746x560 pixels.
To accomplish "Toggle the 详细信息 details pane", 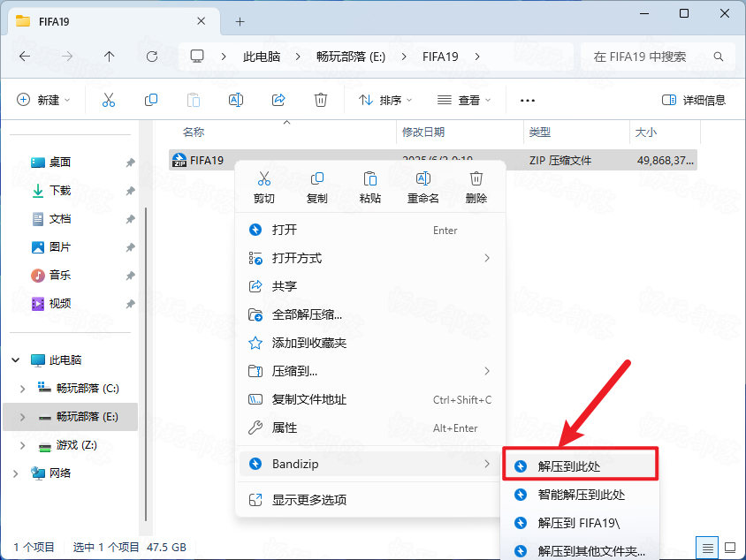I will tap(694, 100).
